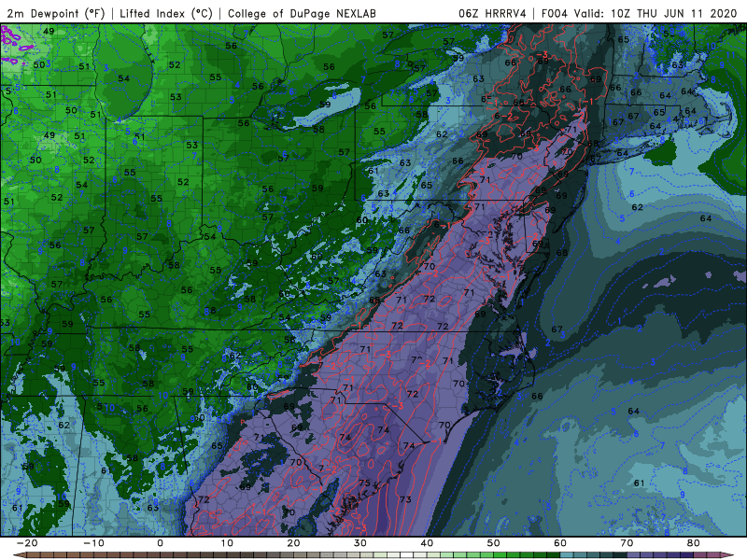Click the '2m Dewpoint (°F)' title text
The height and width of the screenshot is (560, 747).
(x=56, y=13)
